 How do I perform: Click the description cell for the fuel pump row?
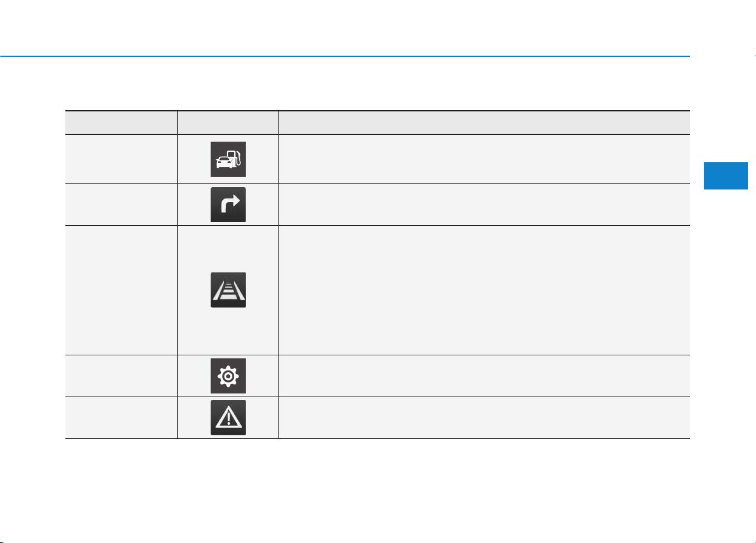484,159
